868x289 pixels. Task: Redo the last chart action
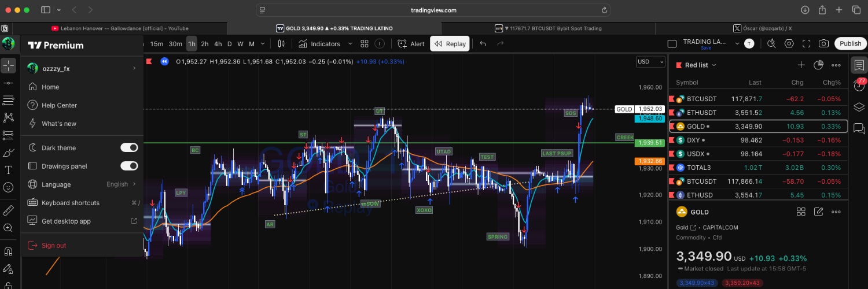click(501, 44)
